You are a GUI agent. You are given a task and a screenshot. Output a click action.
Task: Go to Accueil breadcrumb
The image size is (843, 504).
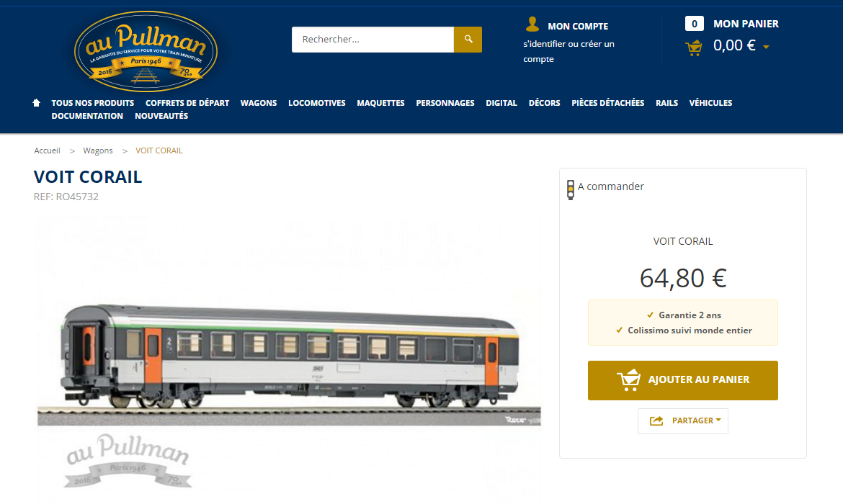pos(48,150)
